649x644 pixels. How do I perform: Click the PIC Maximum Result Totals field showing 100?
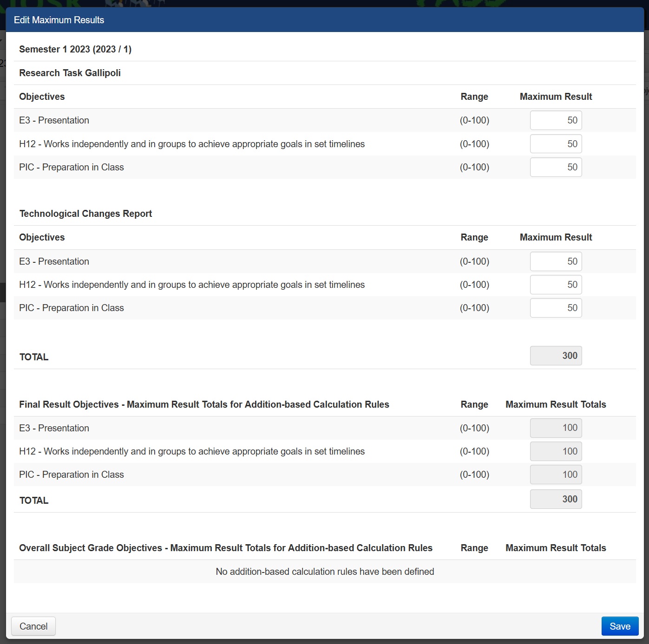(x=556, y=474)
